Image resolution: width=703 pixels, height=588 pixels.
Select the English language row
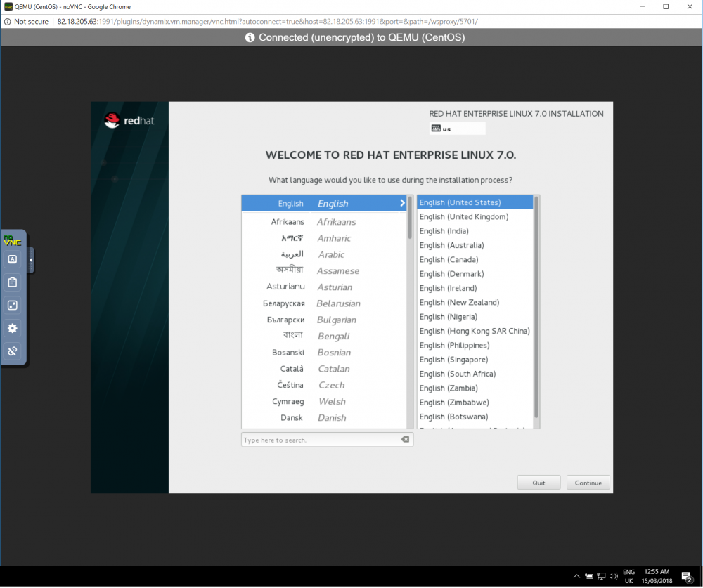tap(323, 204)
